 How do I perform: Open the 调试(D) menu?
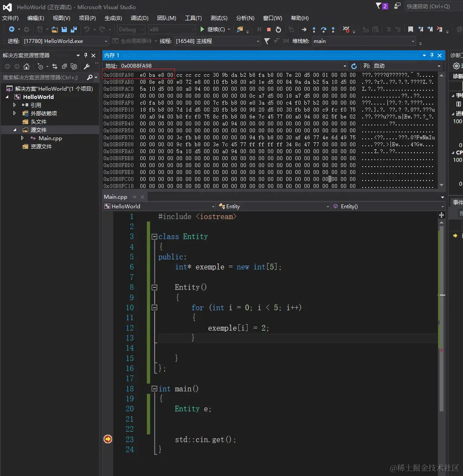[x=139, y=18]
